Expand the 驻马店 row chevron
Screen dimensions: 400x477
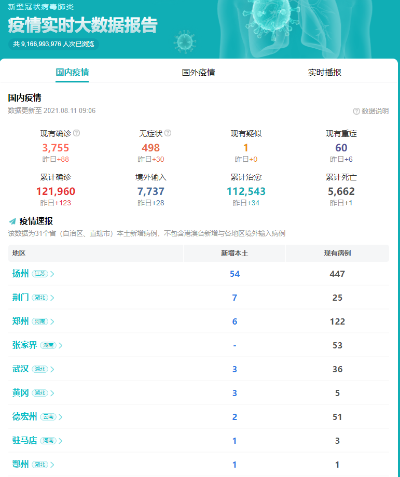(x=60, y=441)
